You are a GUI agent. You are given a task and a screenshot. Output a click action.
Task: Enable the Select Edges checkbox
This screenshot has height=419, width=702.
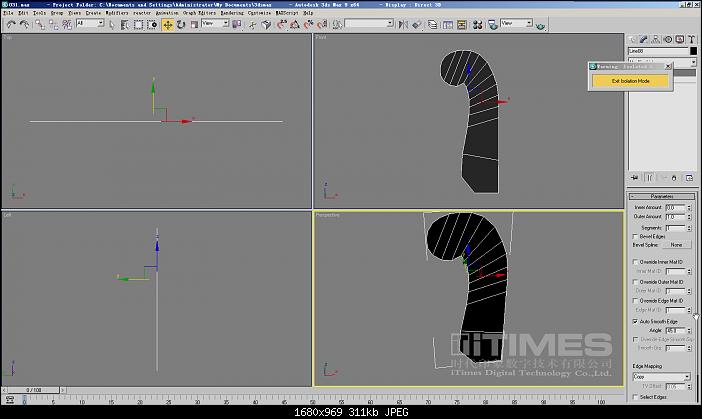(x=635, y=397)
